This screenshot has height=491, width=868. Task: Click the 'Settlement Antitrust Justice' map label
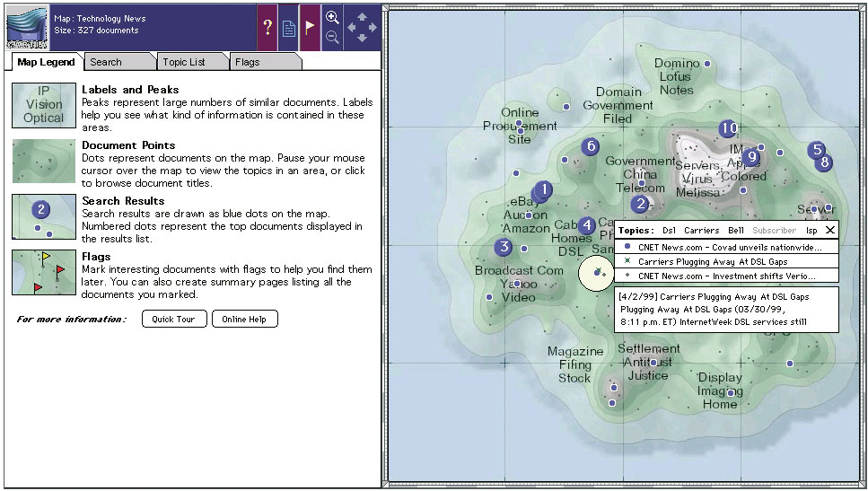coord(648,362)
